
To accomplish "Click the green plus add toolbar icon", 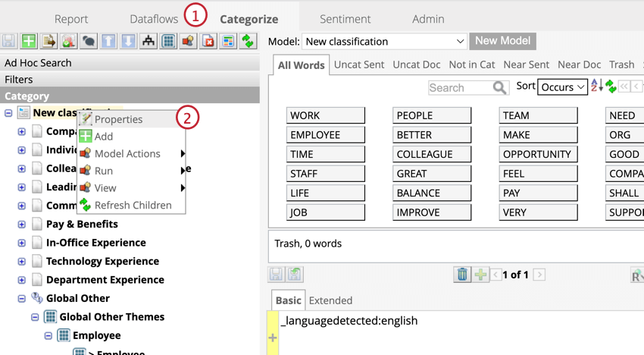I will tap(29, 41).
